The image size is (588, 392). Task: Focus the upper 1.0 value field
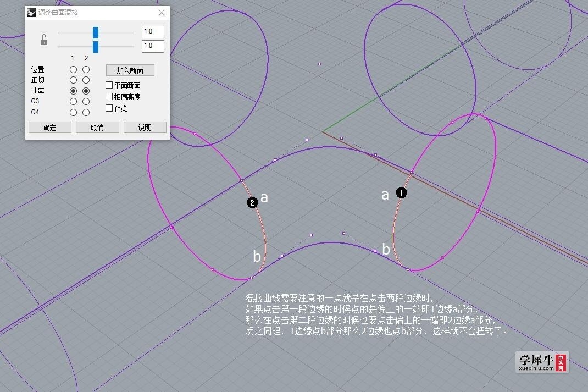coord(153,32)
